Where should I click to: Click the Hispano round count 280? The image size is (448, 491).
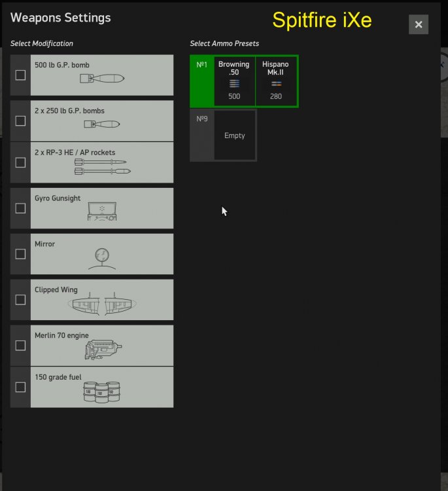pos(276,96)
